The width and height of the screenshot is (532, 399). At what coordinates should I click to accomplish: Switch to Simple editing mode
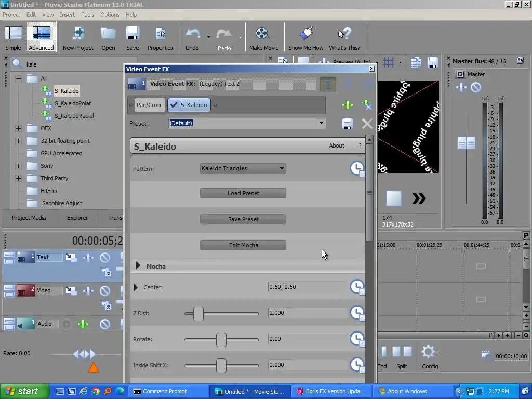click(x=13, y=38)
